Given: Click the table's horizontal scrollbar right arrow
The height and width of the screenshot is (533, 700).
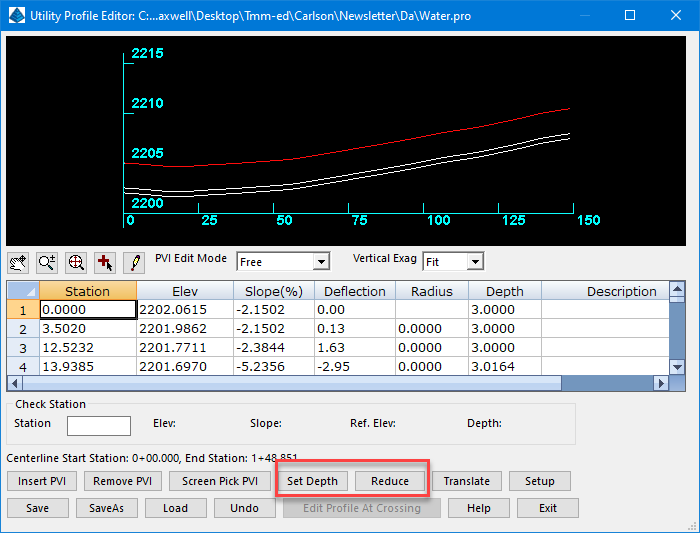Looking at the screenshot, I should [x=660, y=383].
